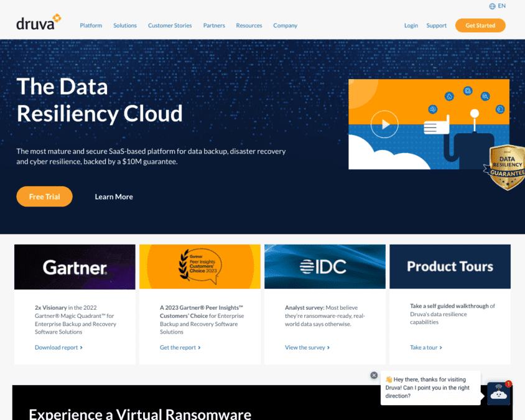The height and width of the screenshot is (420, 525).
Task: Click the Get the report link
Action: (x=180, y=348)
